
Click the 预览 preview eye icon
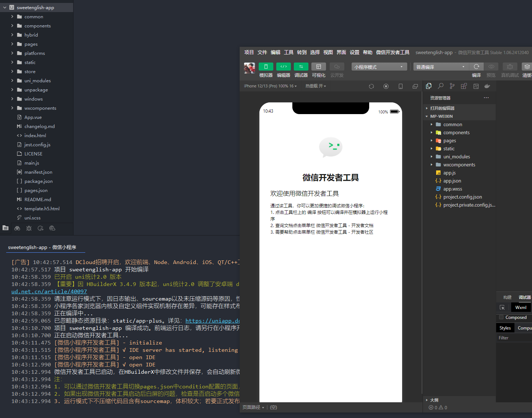491,67
